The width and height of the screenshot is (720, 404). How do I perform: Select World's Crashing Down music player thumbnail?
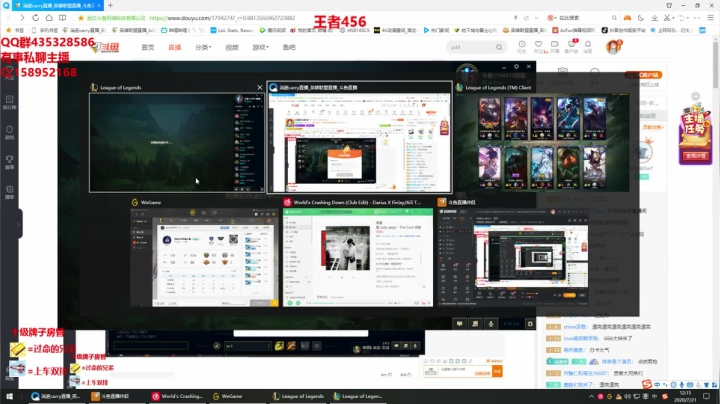358,257
